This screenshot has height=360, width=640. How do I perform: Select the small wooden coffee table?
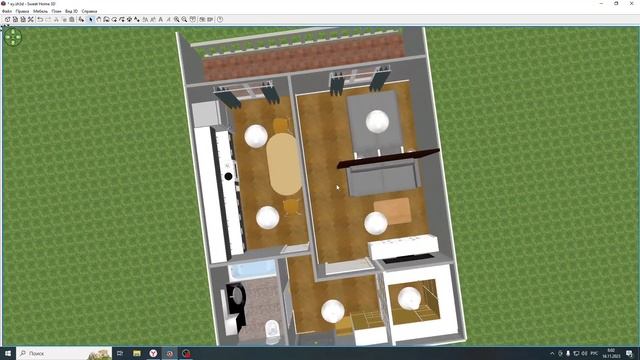(x=393, y=211)
